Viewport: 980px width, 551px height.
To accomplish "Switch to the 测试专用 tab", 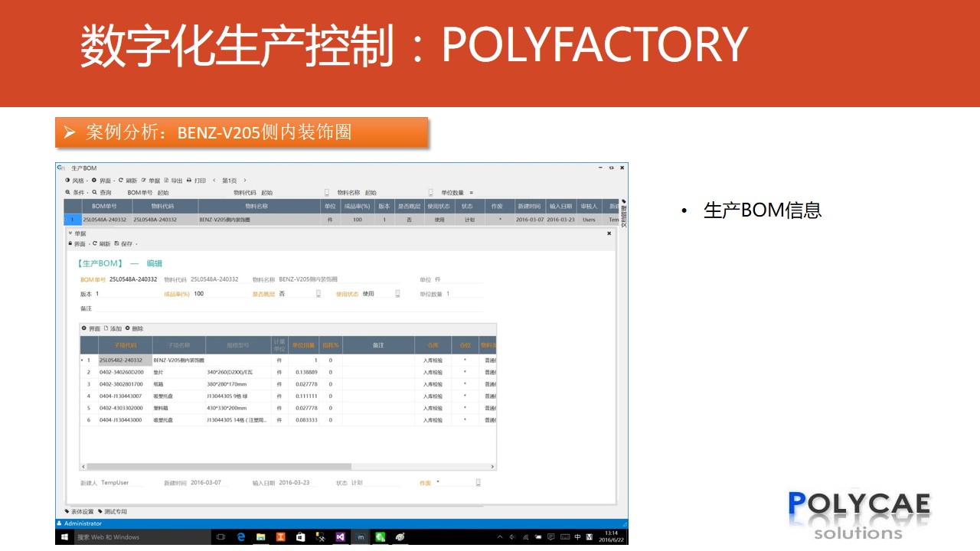I will [113, 511].
